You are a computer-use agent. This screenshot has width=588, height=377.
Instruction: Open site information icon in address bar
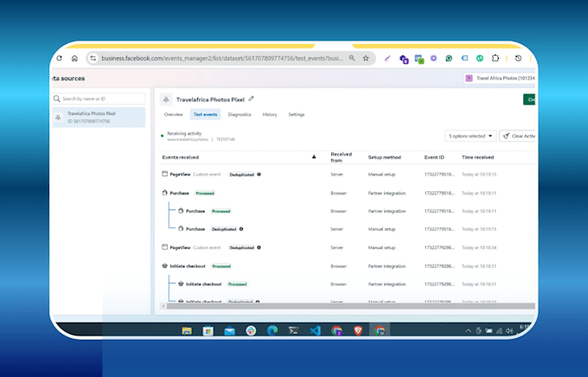pyautogui.click(x=93, y=58)
